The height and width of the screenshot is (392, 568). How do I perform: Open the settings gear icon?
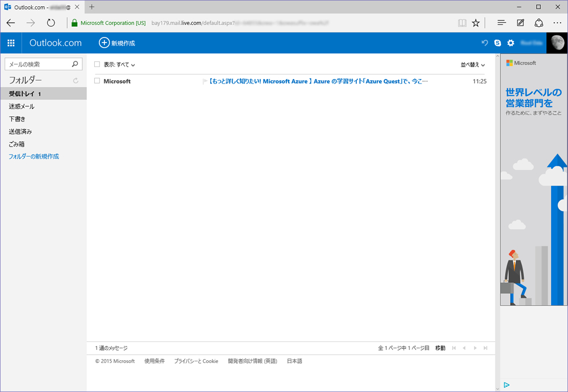(511, 43)
